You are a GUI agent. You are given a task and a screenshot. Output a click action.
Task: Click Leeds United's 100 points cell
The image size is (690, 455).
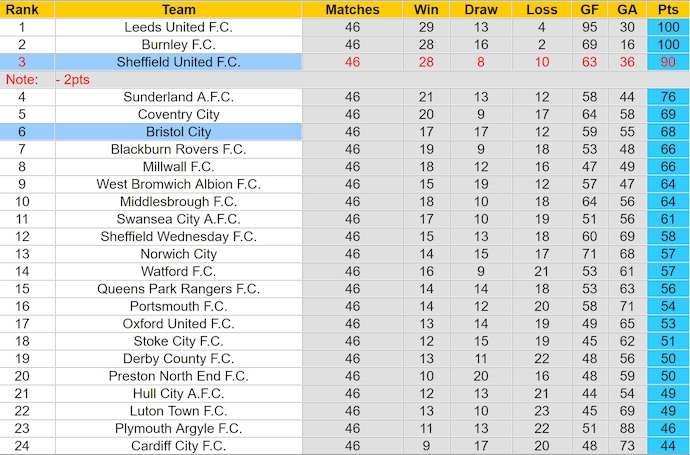(x=667, y=27)
